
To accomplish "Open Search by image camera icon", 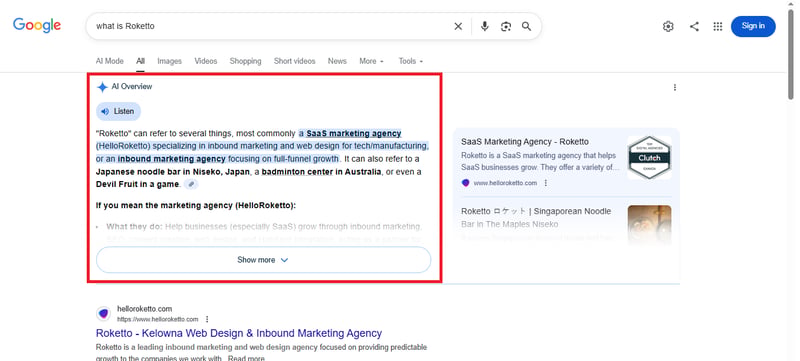I will pyautogui.click(x=506, y=27).
